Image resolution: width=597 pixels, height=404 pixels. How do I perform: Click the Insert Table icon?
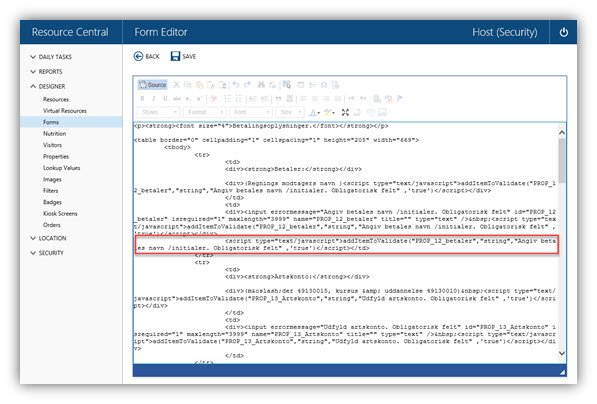click(301, 85)
